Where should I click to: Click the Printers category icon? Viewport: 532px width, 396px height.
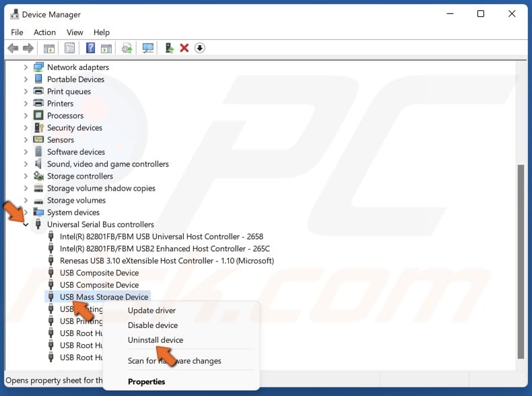[38, 103]
